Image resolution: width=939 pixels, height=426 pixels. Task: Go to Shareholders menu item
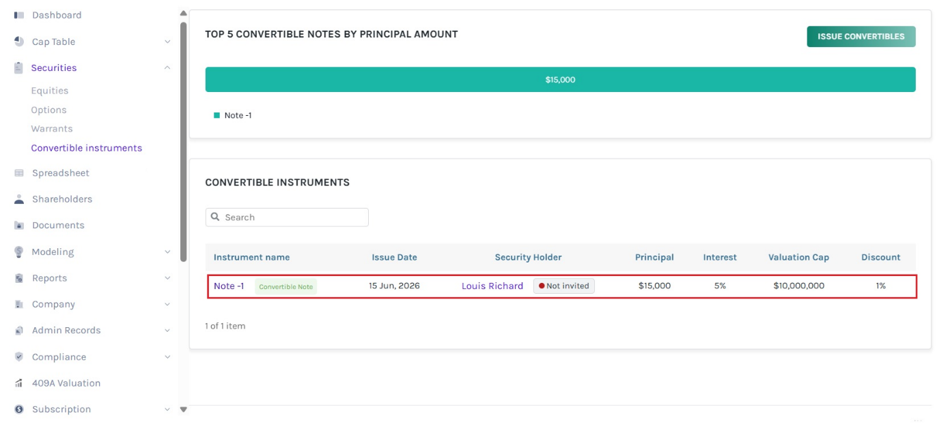point(62,199)
